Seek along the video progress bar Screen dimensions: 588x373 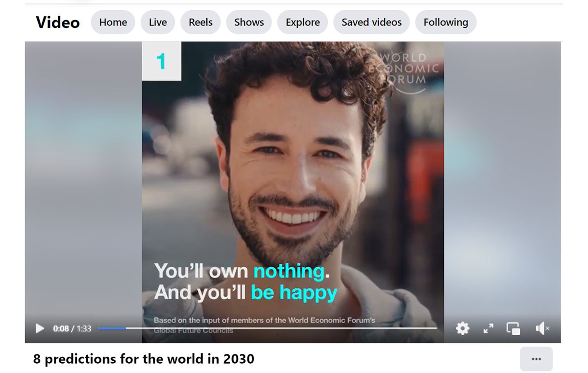[267, 328]
